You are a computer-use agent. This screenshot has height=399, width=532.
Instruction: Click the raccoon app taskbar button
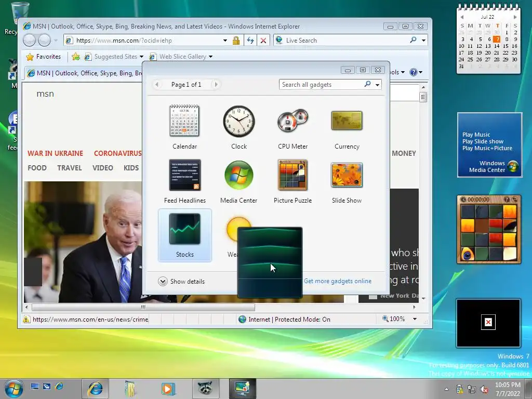click(205, 389)
